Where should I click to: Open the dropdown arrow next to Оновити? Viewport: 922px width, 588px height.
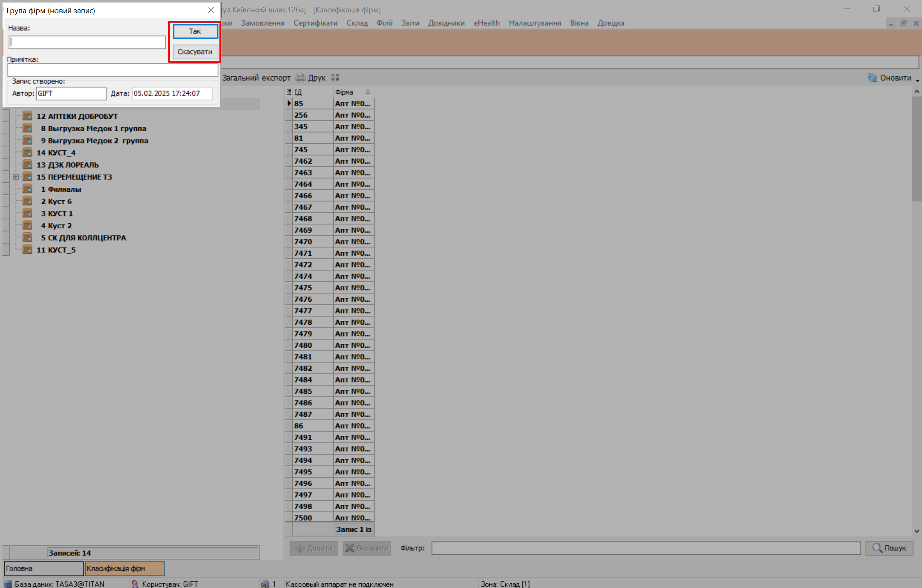pyautogui.click(x=917, y=80)
